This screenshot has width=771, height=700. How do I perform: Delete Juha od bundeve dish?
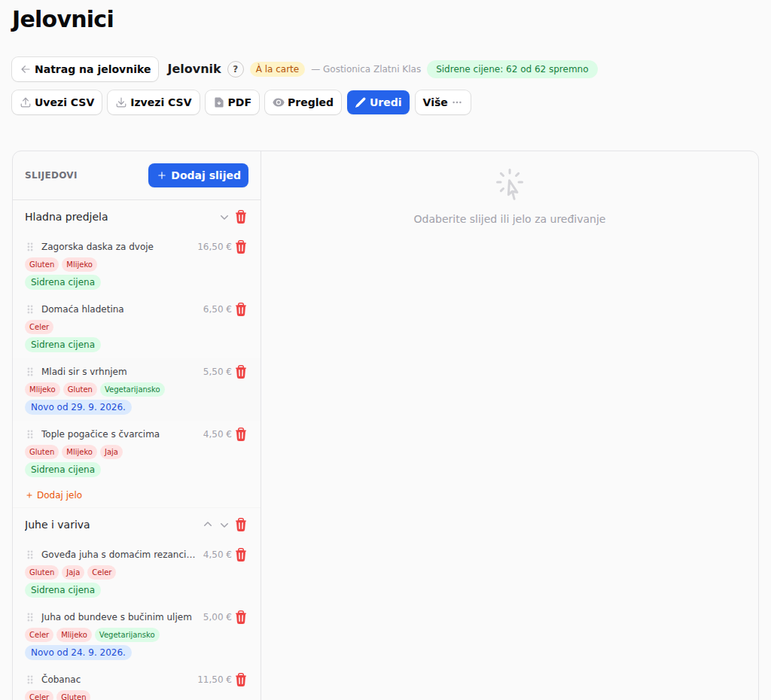[x=241, y=617]
